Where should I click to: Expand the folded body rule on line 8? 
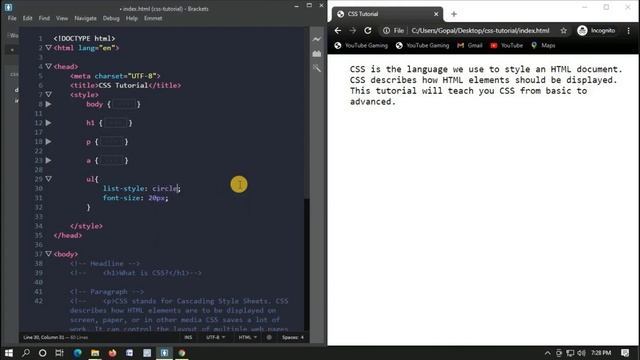(x=49, y=104)
